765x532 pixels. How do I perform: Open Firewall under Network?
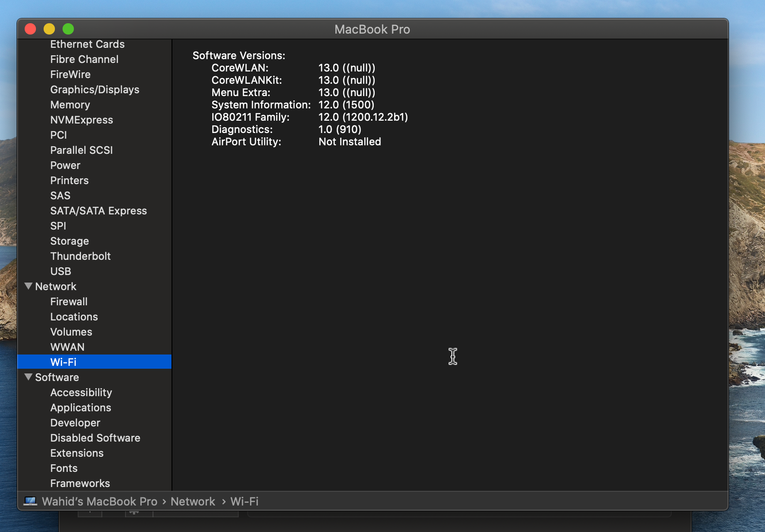69,301
